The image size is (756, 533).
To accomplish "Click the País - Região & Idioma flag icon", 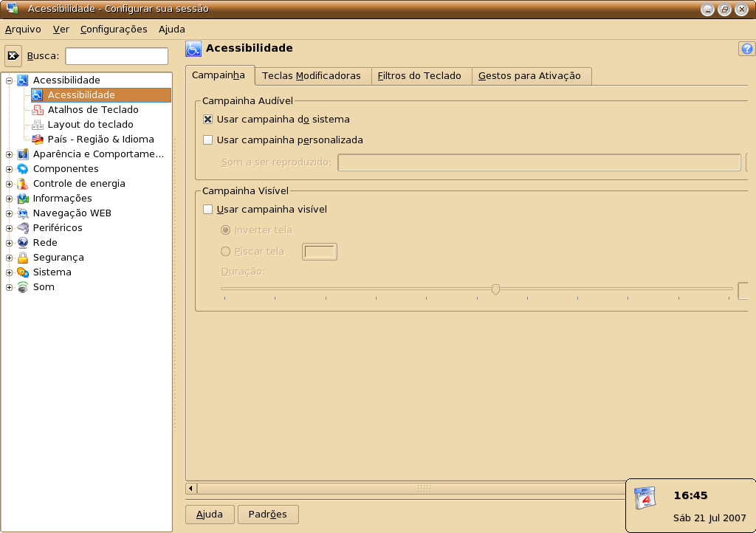I will point(38,140).
